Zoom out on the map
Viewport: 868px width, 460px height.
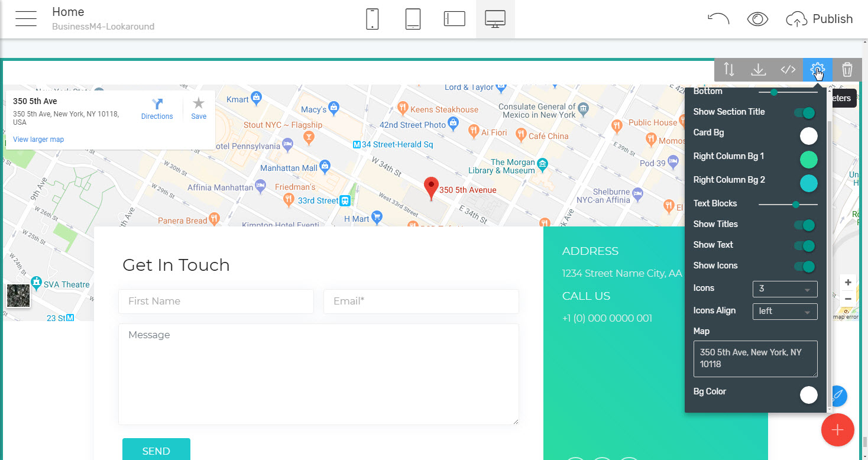[x=848, y=299]
